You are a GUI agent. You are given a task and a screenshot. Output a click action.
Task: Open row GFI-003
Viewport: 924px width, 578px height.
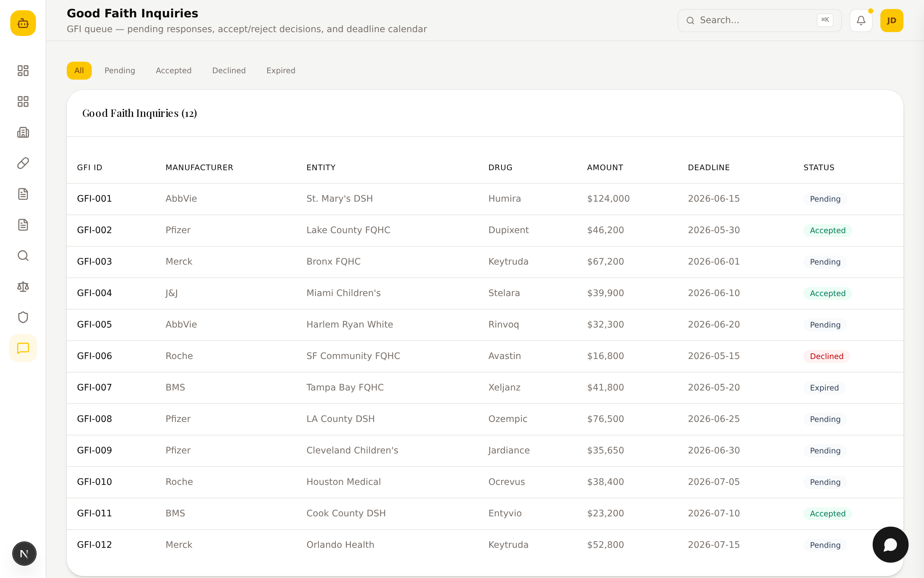pyautogui.click(x=485, y=262)
